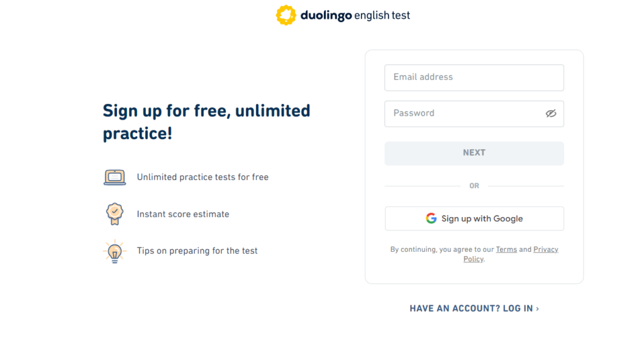The width and height of the screenshot is (644, 350).
Task: Click the chevron after LOG IN
Action: (537, 309)
